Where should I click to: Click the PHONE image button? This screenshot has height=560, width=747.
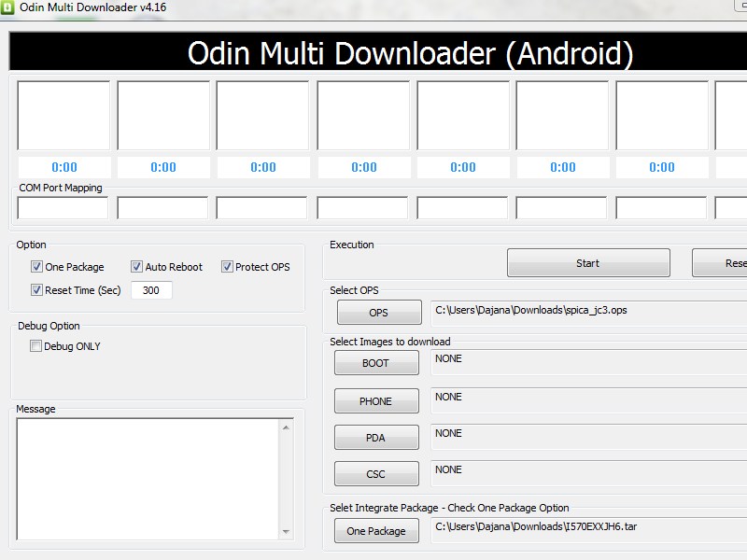tap(376, 401)
